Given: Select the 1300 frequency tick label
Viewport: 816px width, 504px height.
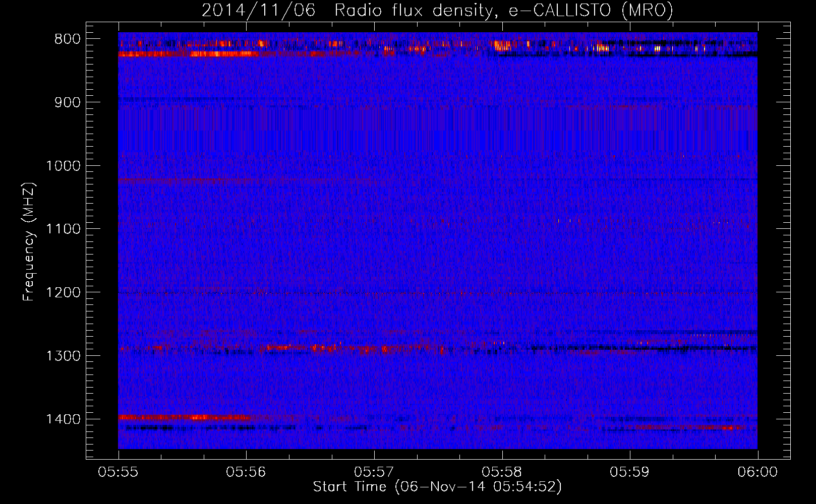Looking at the screenshot, I should click(63, 356).
